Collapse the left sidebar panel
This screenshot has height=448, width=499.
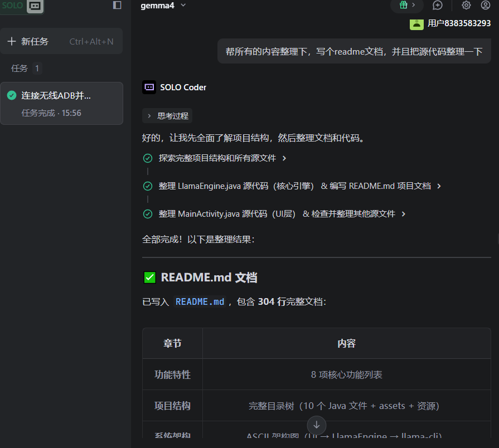[117, 5]
